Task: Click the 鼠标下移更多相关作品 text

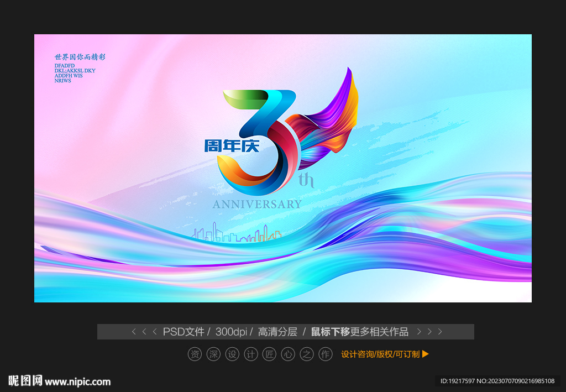Action: (x=359, y=332)
